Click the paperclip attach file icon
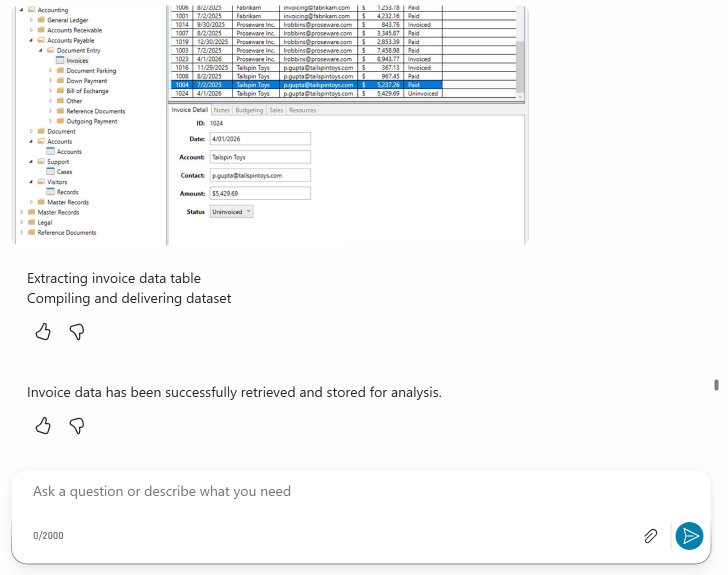This screenshot has height=575, width=728. (650, 536)
